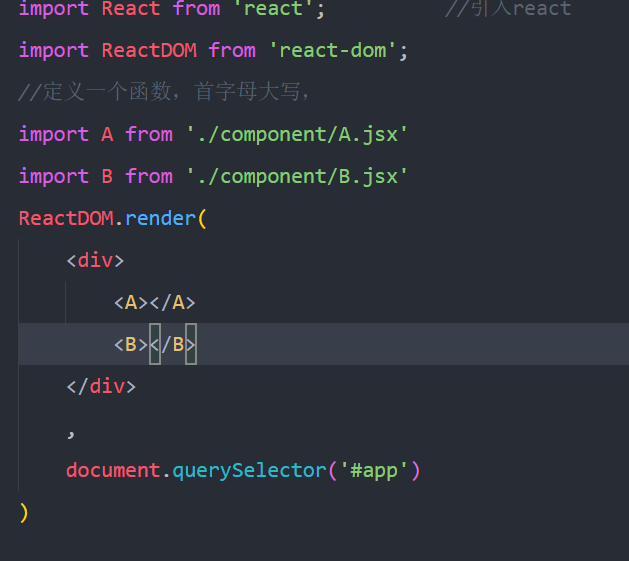This screenshot has height=561, width=629.
Task: Click the highlighted closing B tag bracket
Action: [191, 344]
